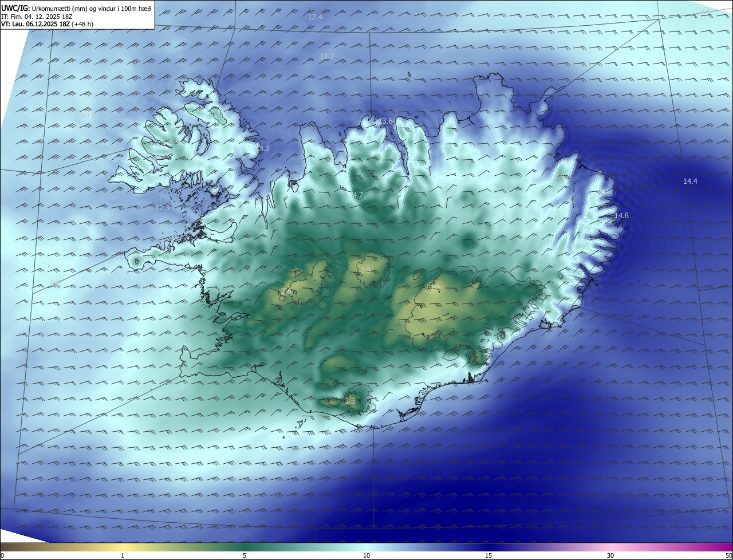This screenshot has height=560, width=733.
Task: Click the 2.6 value label on the map
Action: point(286,291)
